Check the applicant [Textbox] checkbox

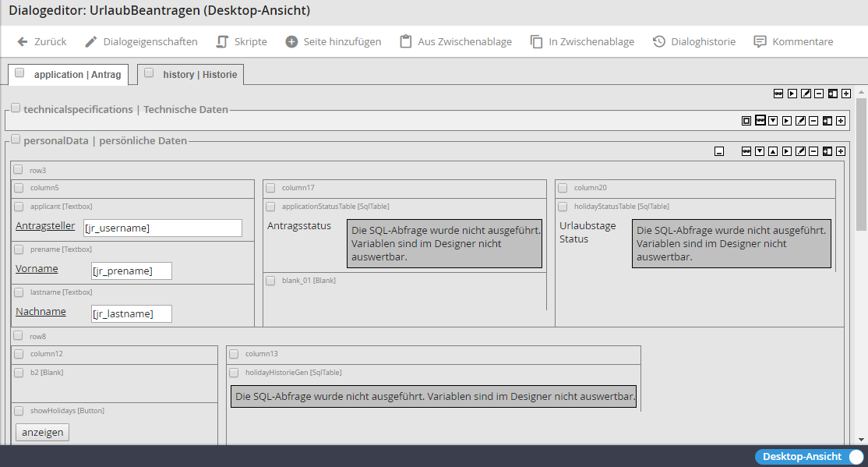[x=19, y=207]
